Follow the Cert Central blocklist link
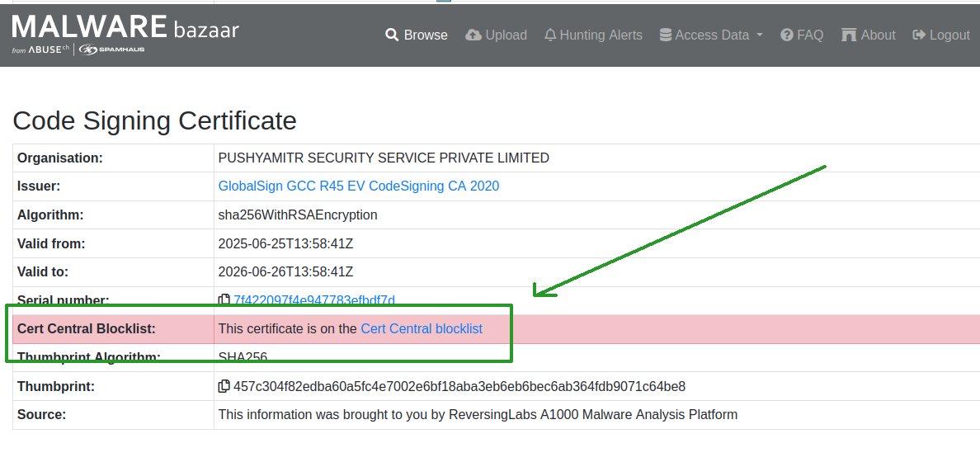980x462 pixels. (422, 329)
